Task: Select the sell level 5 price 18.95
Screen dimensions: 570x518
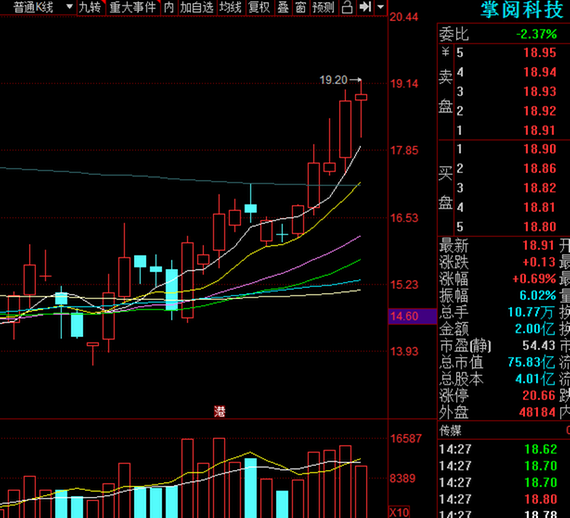Action: (x=539, y=53)
